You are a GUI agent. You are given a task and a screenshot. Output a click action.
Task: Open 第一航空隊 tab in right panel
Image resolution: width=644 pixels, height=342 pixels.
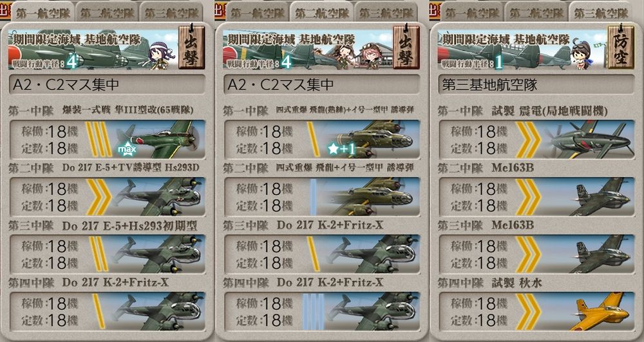[472, 13]
